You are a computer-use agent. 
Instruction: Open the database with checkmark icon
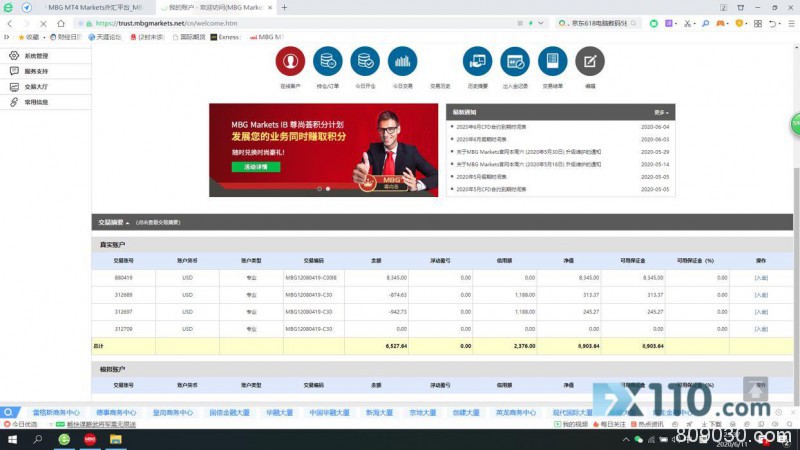click(x=365, y=61)
